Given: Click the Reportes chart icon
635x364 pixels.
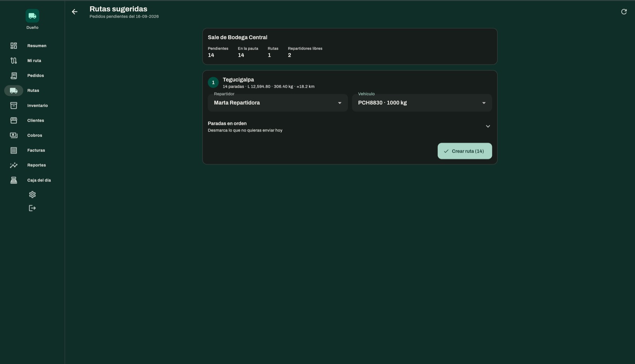Looking at the screenshot, I should click(x=14, y=165).
